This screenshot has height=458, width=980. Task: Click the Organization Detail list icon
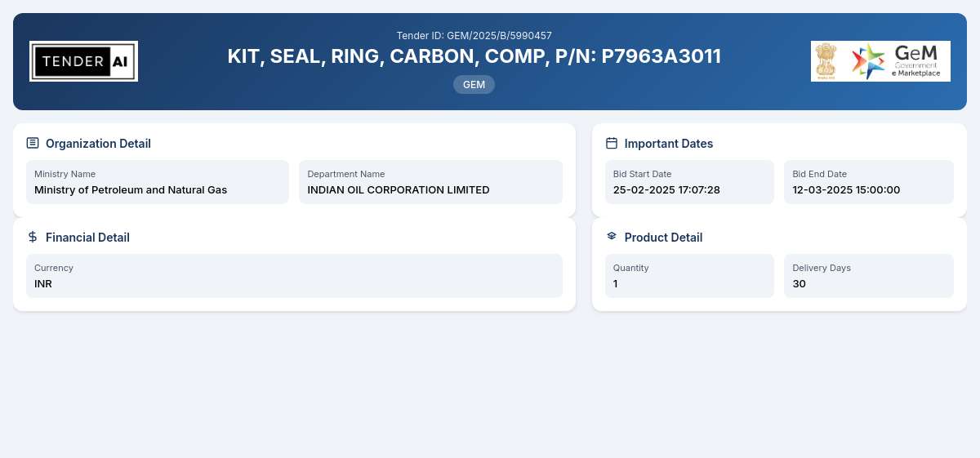click(33, 144)
